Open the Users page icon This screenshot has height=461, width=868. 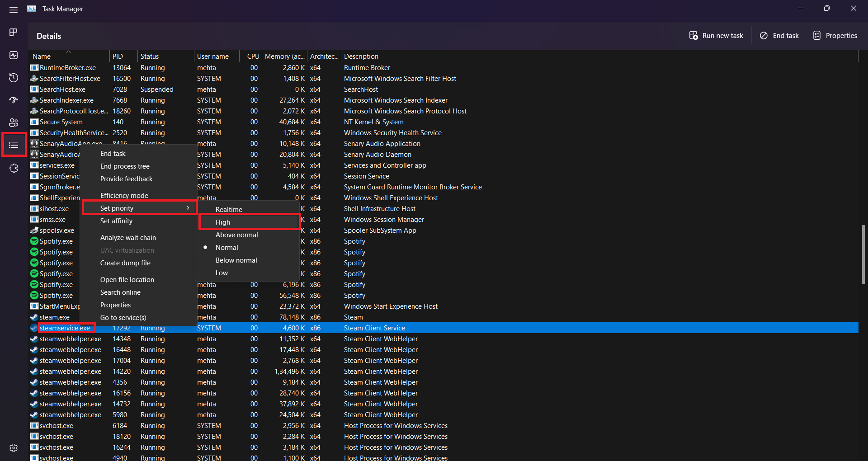coord(14,122)
